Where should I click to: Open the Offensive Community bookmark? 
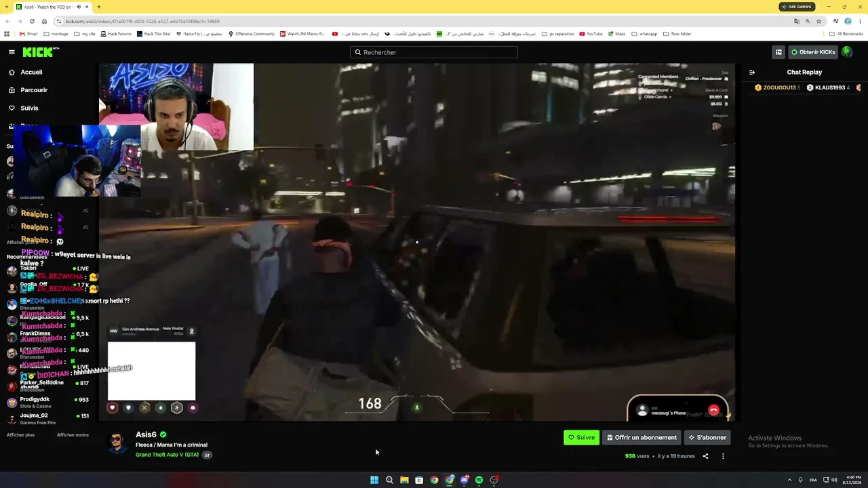point(251,34)
